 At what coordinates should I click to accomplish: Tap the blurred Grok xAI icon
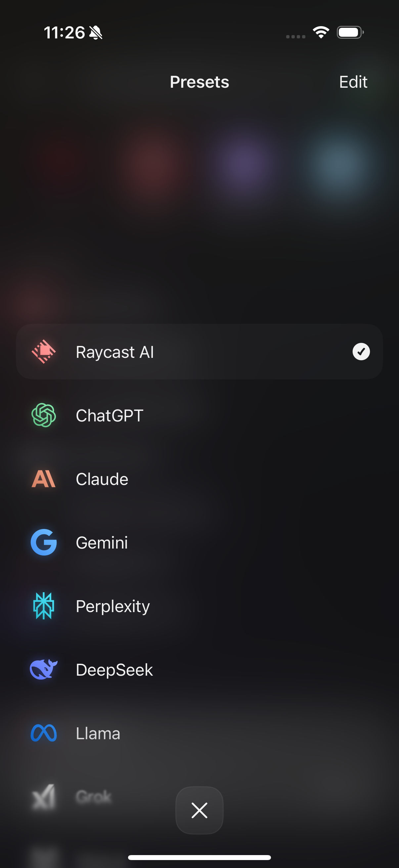[x=44, y=796]
